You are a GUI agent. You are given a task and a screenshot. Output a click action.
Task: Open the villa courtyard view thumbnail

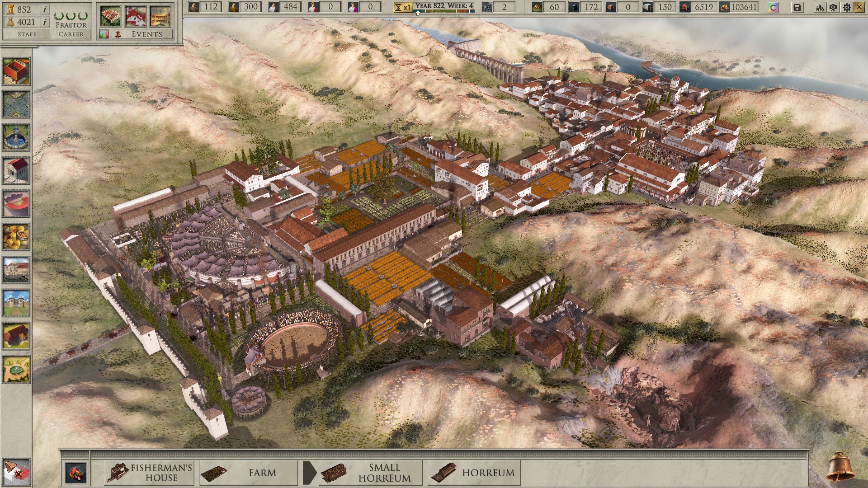click(160, 16)
